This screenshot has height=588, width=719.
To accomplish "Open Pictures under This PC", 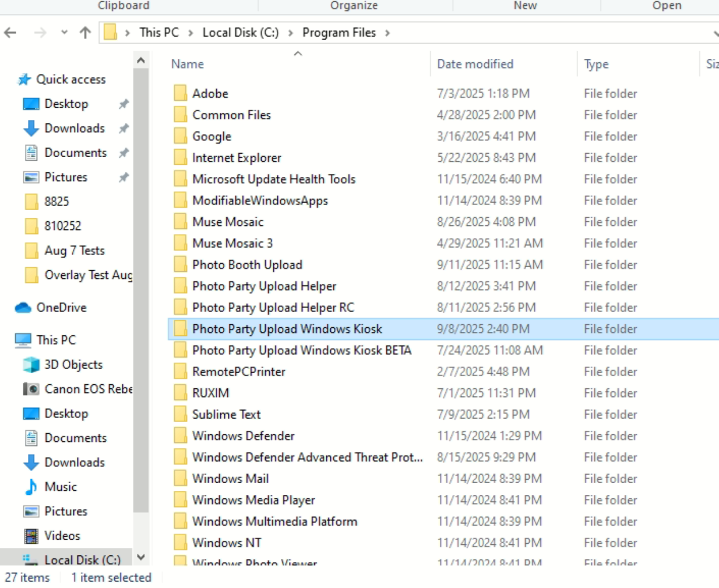I will (66, 511).
